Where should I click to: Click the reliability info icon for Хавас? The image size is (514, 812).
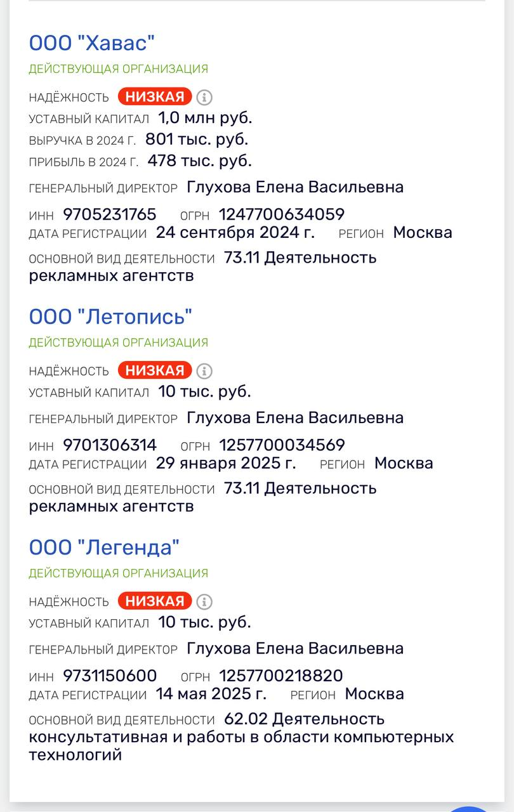[x=204, y=97]
